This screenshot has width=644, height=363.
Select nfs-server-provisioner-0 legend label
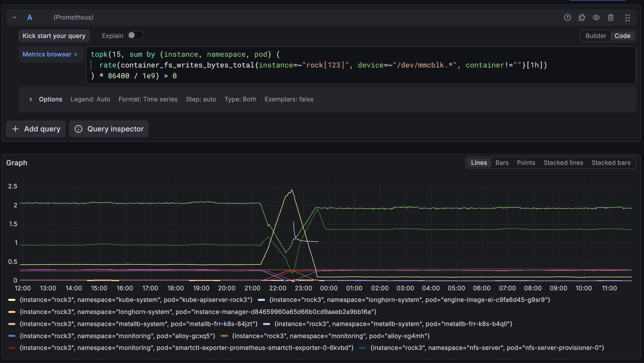coord(487,348)
